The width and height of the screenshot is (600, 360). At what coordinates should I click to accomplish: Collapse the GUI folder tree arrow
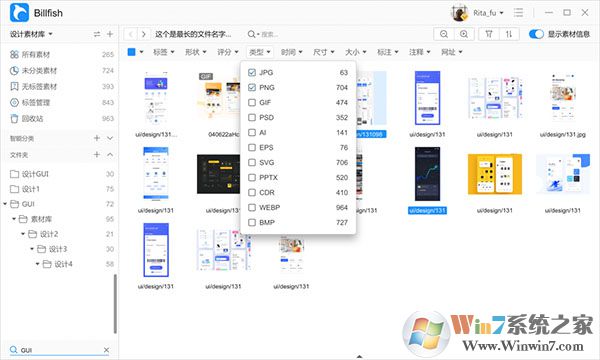[5, 204]
